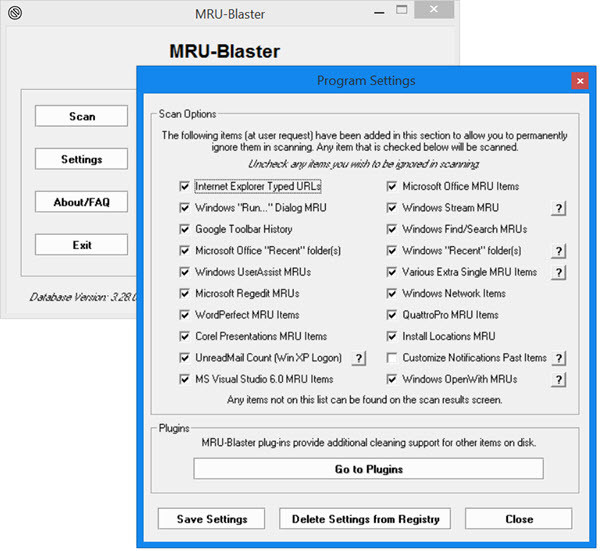Image resolution: width=600 pixels, height=551 pixels.
Task: Open help for Windows OpenWith MRUs
Action: (559, 380)
